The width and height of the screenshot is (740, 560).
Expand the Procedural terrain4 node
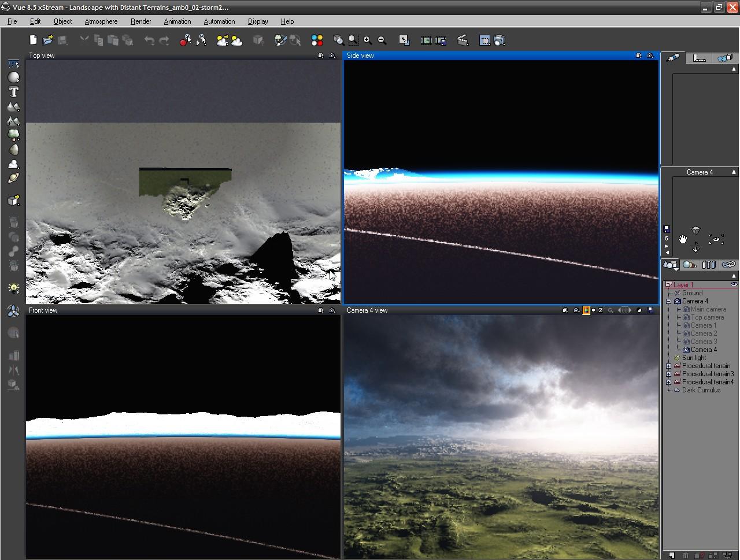pyautogui.click(x=669, y=382)
